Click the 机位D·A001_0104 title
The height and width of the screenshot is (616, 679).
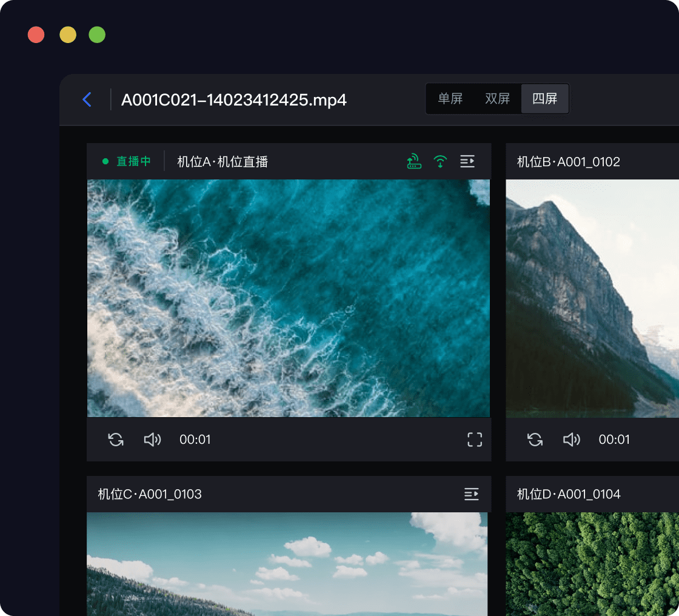tap(569, 494)
